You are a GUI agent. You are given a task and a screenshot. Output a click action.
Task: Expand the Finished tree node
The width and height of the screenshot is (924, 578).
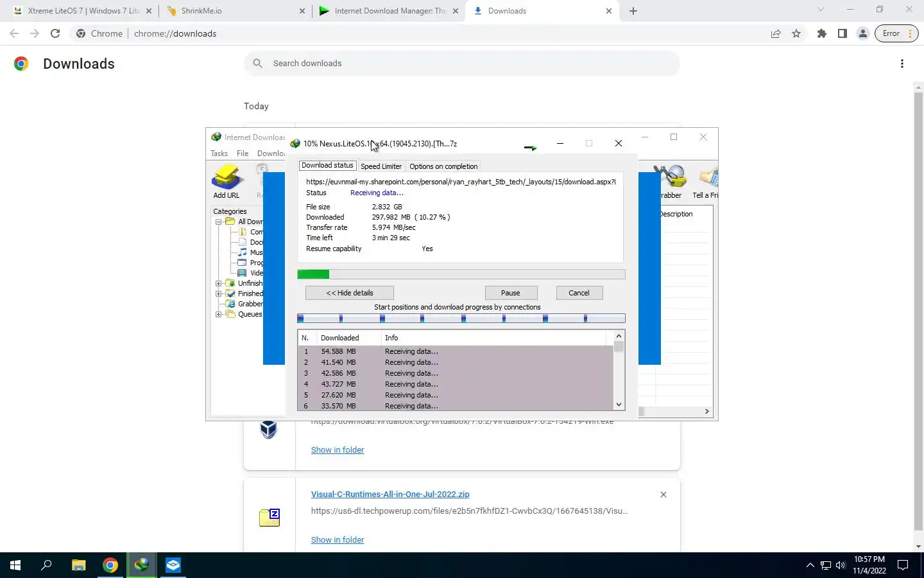coord(219,293)
